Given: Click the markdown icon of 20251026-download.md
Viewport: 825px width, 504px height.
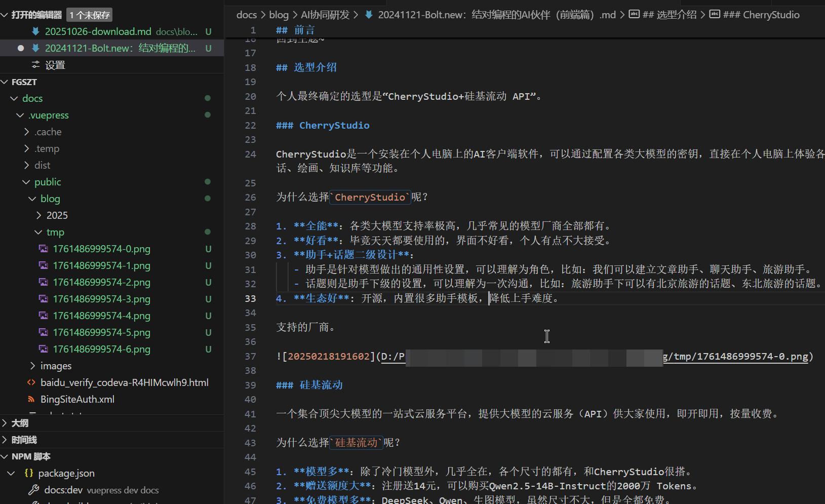Looking at the screenshot, I should [35, 31].
